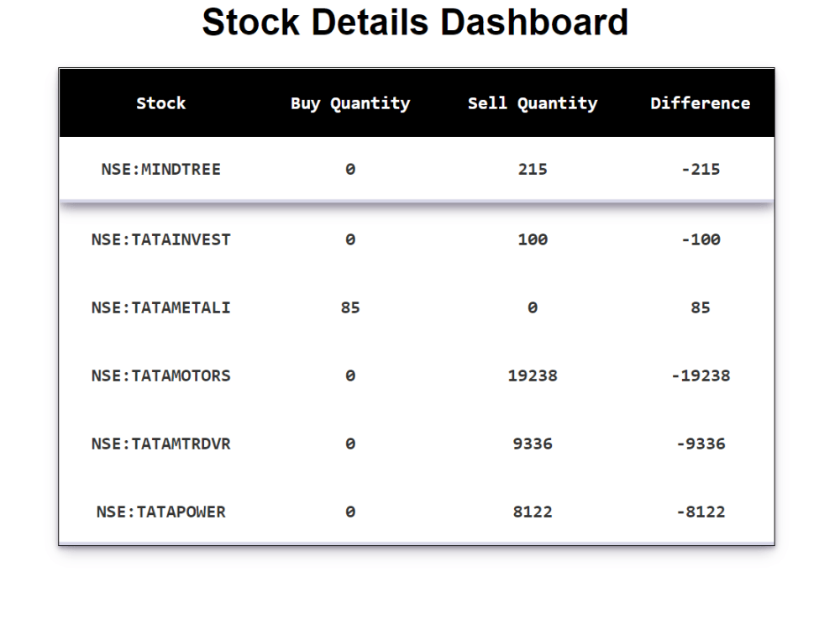Image resolution: width=840 pixels, height=630 pixels.
Task: Click TATAMOTORS buy quantity 0
Action: [350, 375]
